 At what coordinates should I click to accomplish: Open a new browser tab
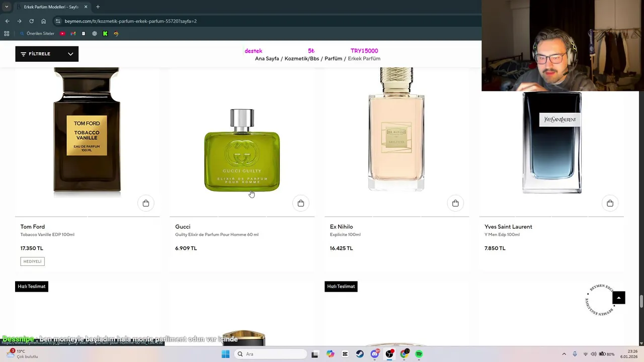tap(98, 7)
